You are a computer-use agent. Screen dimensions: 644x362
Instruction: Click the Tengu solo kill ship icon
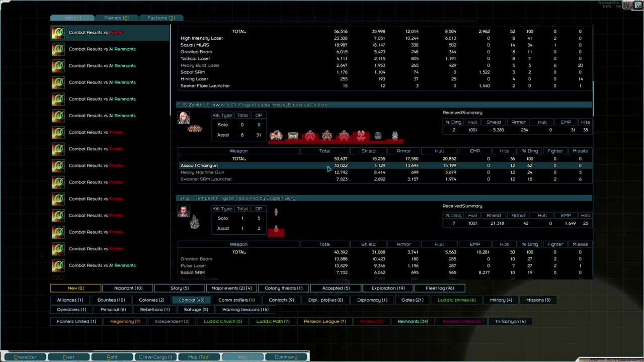coord(276,212)
